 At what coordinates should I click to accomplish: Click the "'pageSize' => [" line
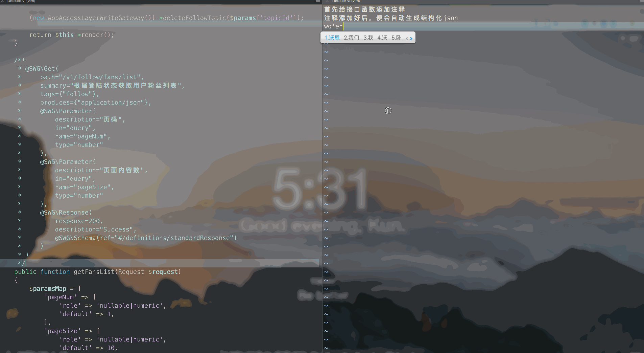(72, 331)
